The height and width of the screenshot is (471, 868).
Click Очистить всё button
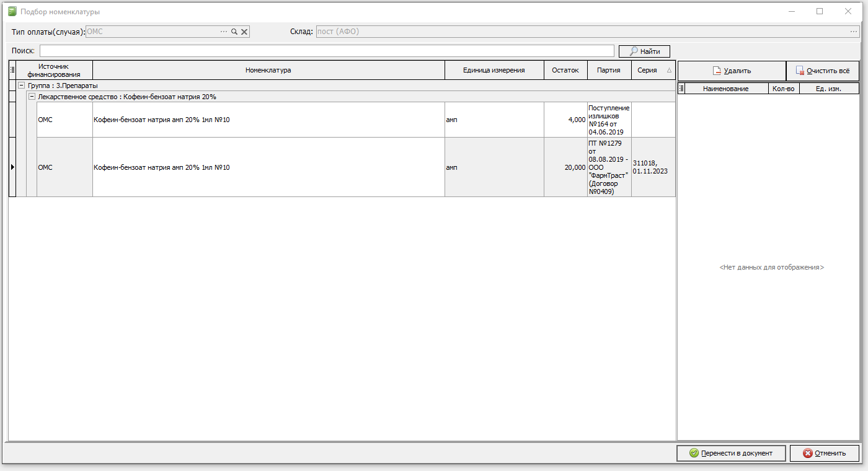[x=823, y=71]
